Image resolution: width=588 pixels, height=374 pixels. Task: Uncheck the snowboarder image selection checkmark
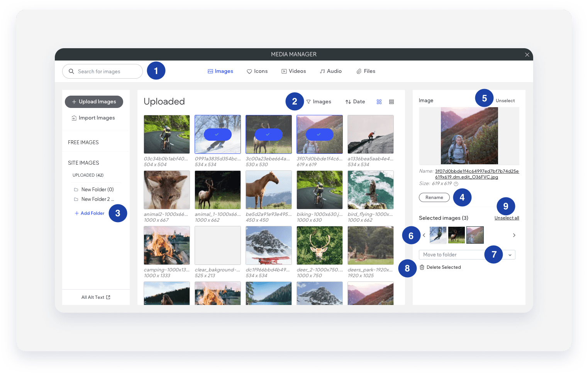(x=217, y=134)
